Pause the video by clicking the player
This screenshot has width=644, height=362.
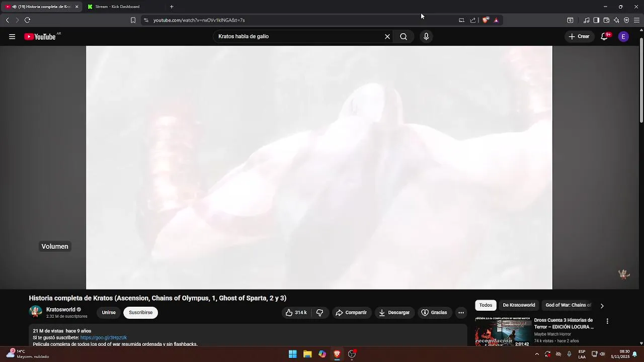(319, 167)
